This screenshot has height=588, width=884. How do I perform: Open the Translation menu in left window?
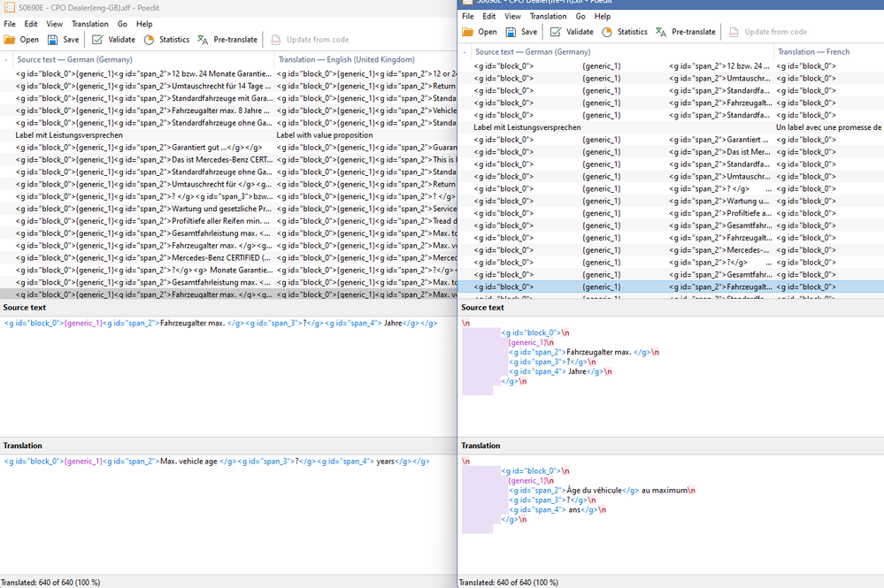[89, 24]
